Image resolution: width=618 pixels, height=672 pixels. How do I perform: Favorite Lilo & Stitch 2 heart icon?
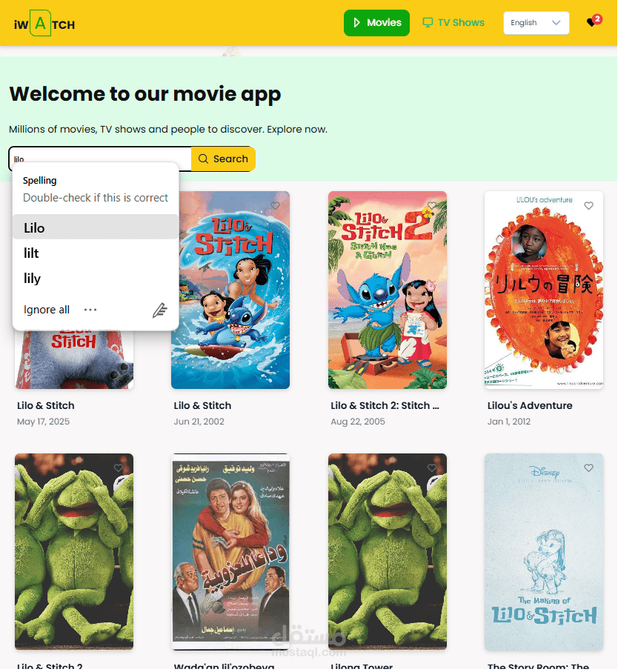119,468
